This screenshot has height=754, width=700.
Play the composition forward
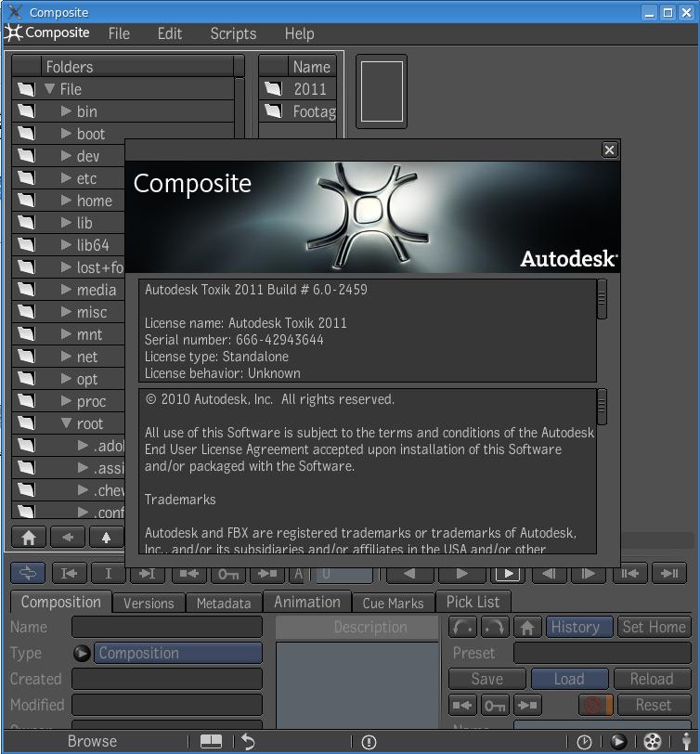(x=461, y=573)
